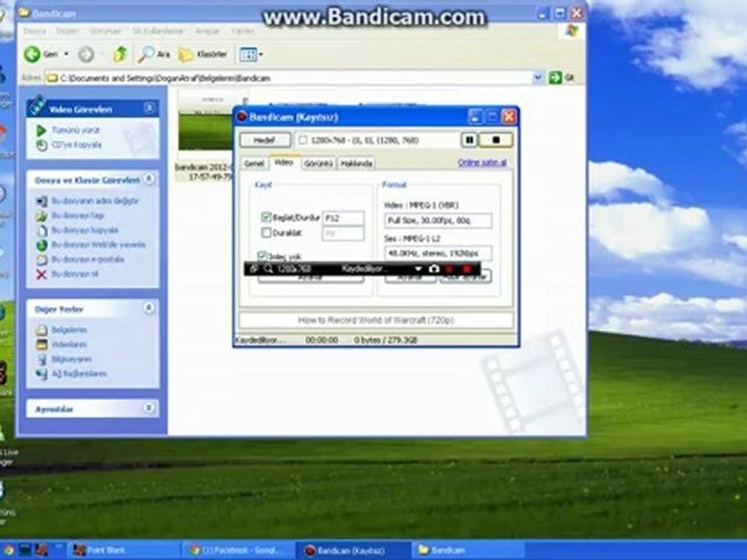
Task: Open the dropdown arrow on the black recording bar
Action: click(x=419, y=269)
